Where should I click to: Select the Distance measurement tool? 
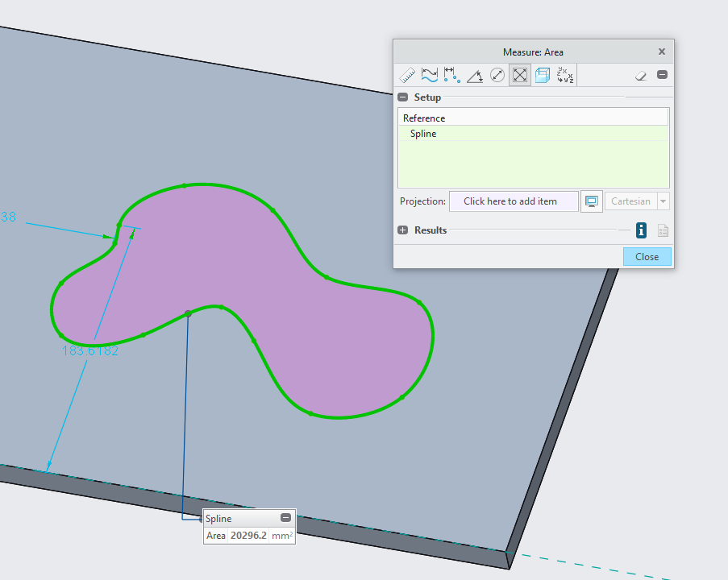(407, 74)
